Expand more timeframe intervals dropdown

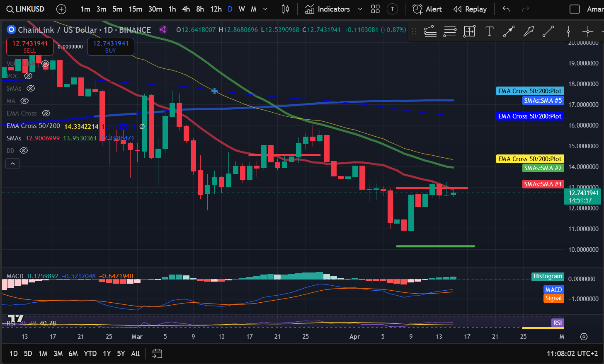pyautogui.click(x=265, y=9)
